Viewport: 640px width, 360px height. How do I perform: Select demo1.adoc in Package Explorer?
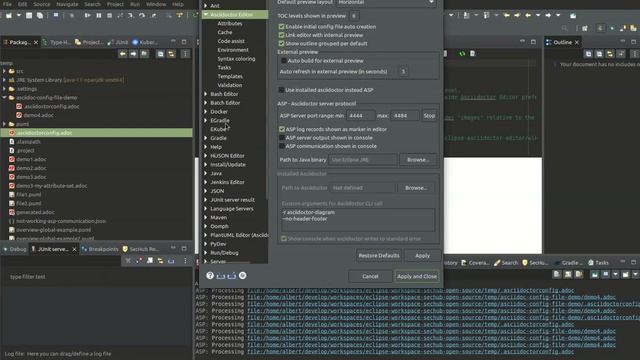(31, 159)
